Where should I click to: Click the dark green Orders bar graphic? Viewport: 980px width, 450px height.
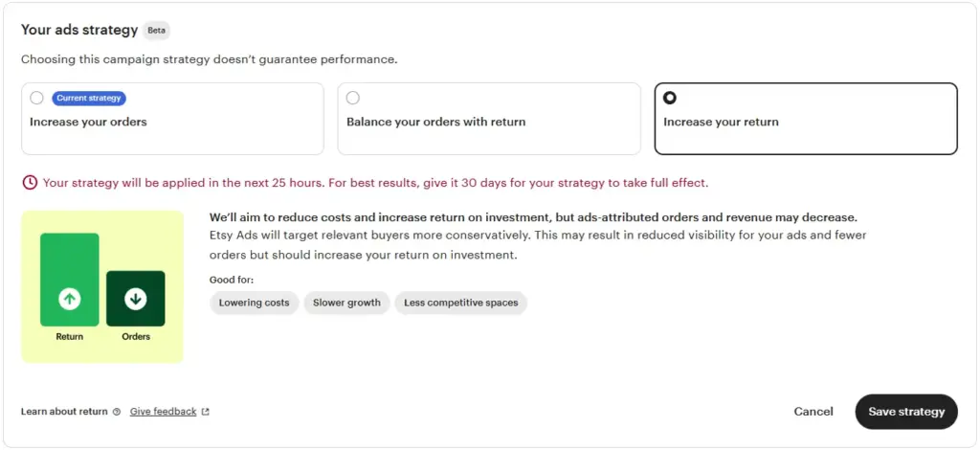135,283
